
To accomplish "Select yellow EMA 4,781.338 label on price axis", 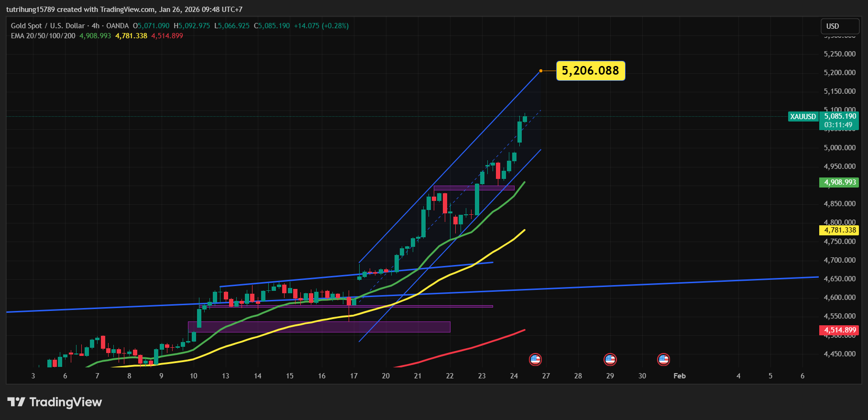I will [x=839, y=230].
